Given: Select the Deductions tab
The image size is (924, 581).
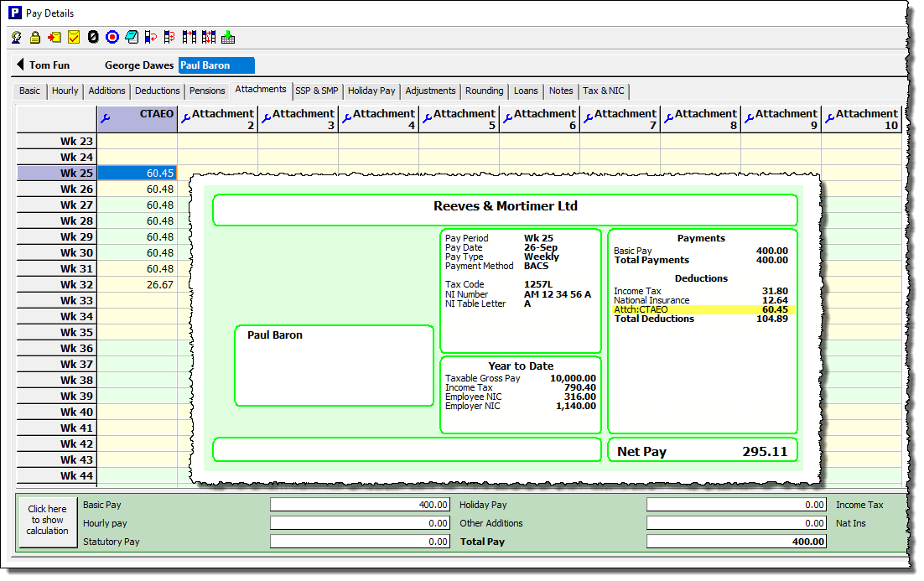Looking at the screenshot, I should tap(158, 91).
